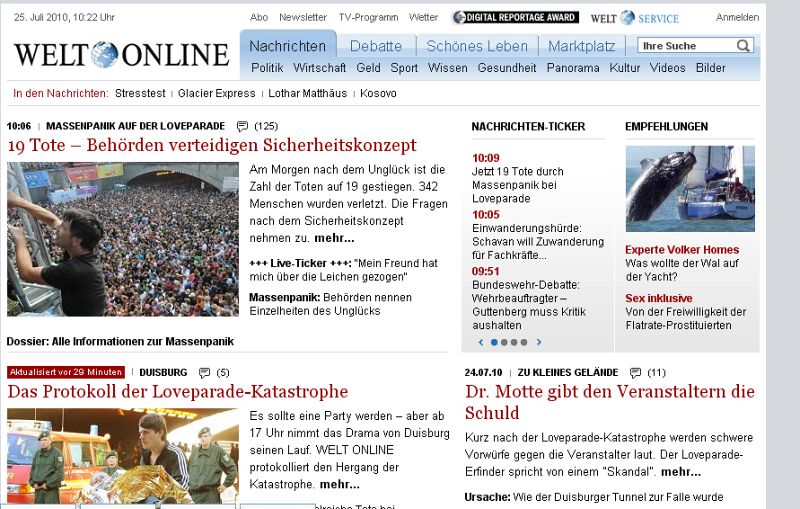Viewport: 800px width, 509px height.
Task: Click comment bubble for the Dr. Motte article
Action: tap(634, 373)
